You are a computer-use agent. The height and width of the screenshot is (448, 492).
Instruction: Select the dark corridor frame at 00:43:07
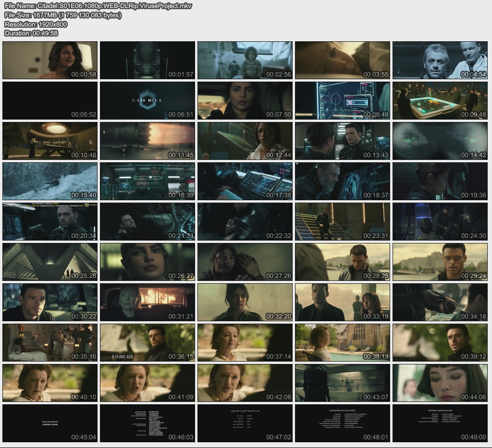(x=343, y=383)
